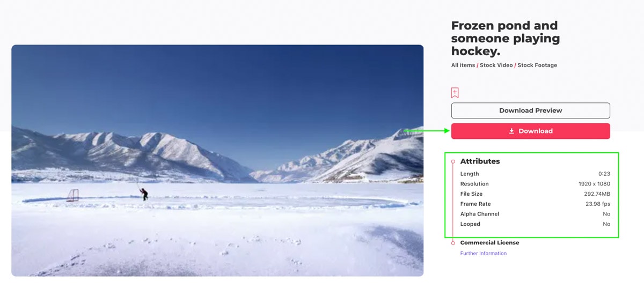
Task: Open the Stock Footage breadcrumb link
Action: click(537, 65)
